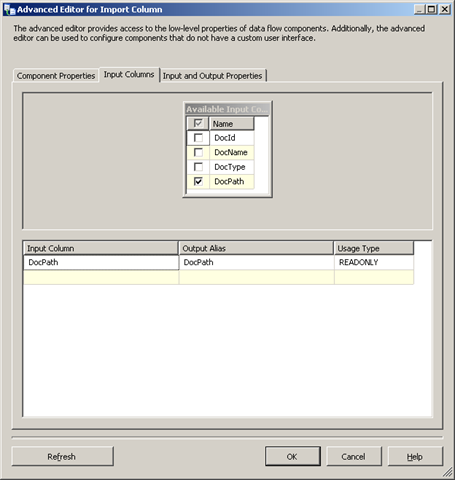Edit the DocPath Output Alias cell
The image size is (455, 480).
point(256,262)
